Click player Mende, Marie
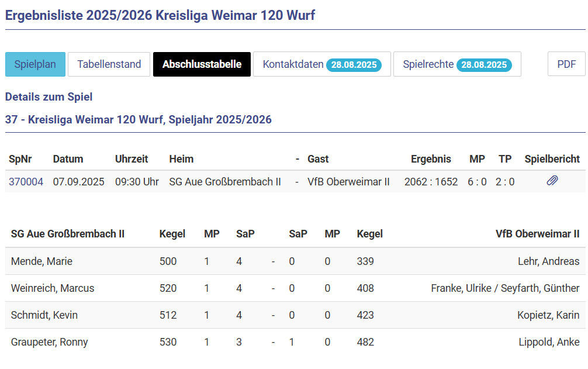The width and height of the screenshot is (588, 369). click(41, 261)
